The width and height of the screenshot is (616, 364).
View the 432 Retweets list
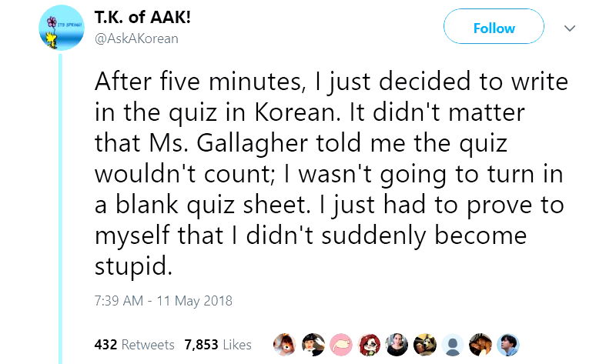coord(134,344)
